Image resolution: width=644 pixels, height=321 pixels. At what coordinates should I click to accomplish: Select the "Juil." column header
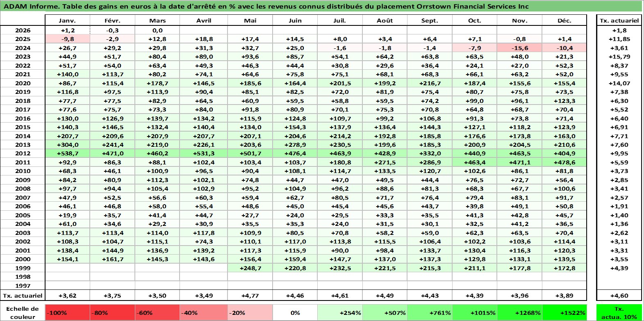[x=340, y=20]
